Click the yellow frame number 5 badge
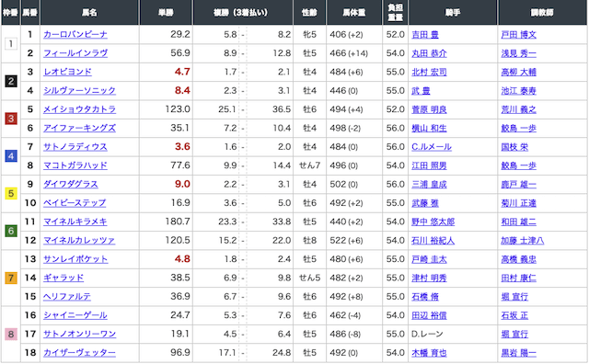Image resolution: width=589 pixels, height=364 pixels. click(x=11, y=194)
